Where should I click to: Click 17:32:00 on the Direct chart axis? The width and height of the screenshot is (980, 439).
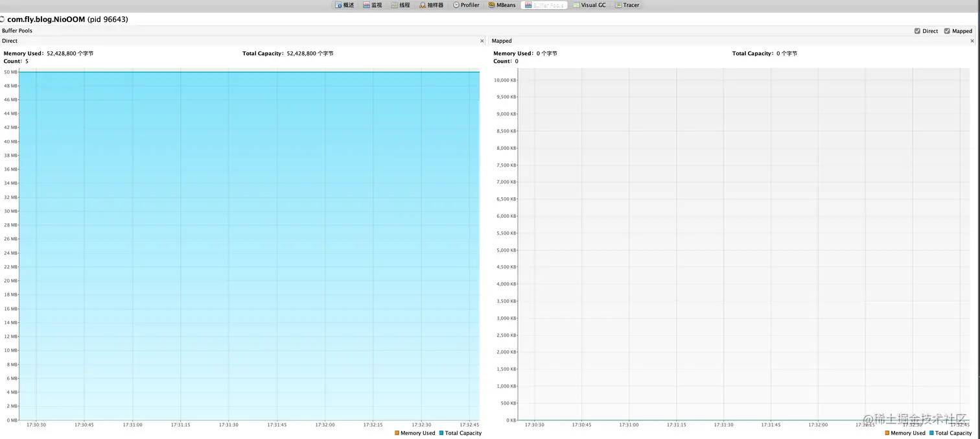click(325, 425)
